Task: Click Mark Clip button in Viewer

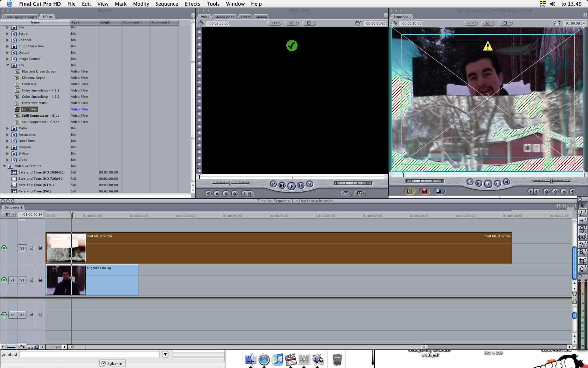Action: 217,193
